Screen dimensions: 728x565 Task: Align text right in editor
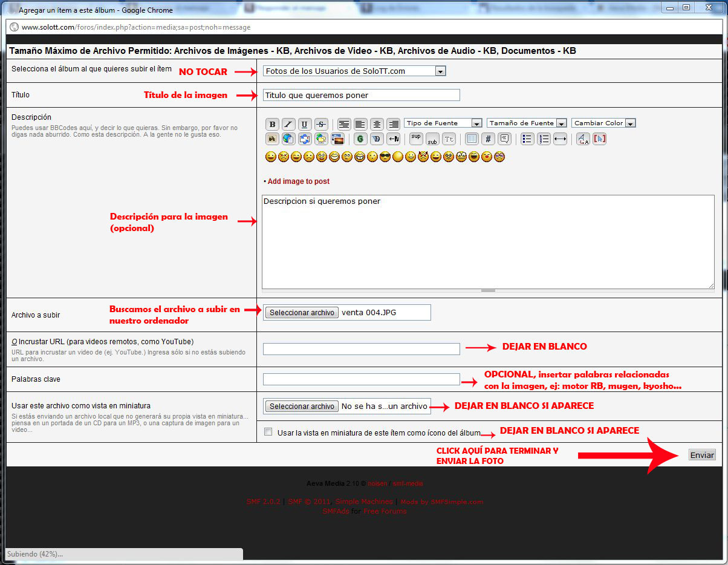click(x=394, y=124)
